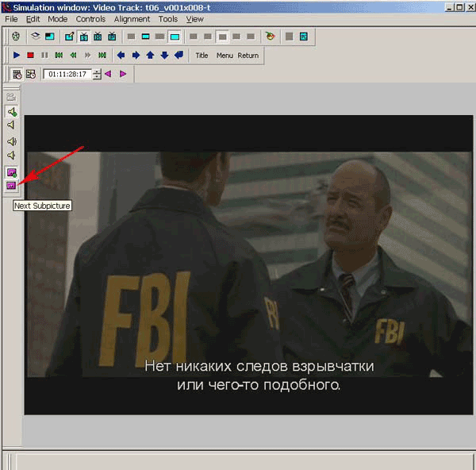Click the speaker icon just above the subpicture toggle
This screenshot has width=476, height=470.
click(x=11, y=156)
